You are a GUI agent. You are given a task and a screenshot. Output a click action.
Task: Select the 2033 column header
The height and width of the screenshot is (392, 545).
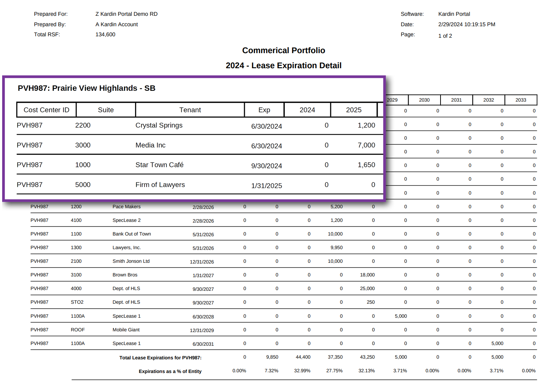click(x=521, y=100)
